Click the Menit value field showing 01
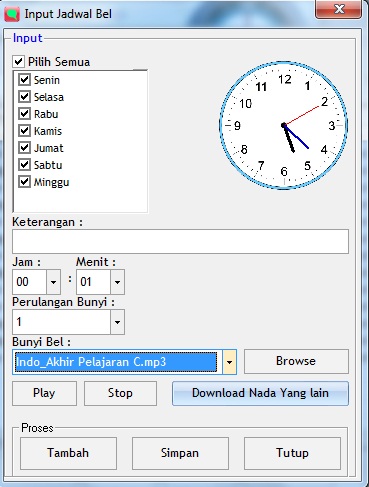The image size is (369, 487). (93, 282)
